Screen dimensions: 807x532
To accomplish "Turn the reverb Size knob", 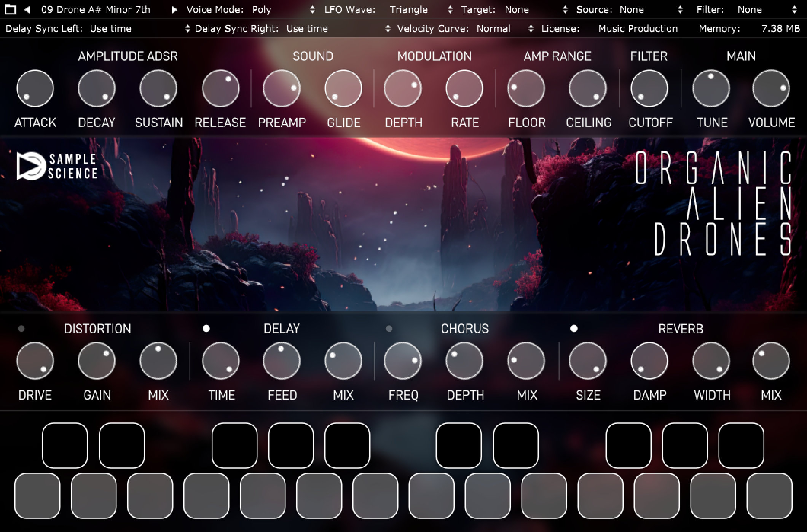I will [587, 361].
